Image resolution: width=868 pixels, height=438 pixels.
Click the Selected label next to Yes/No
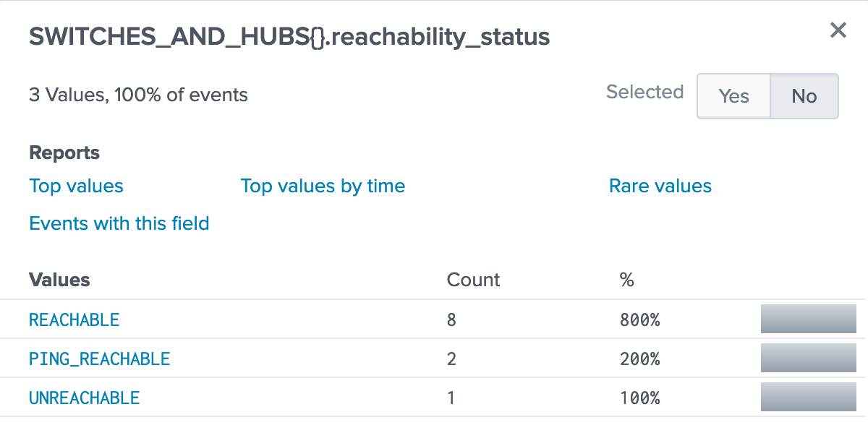(644, 92)
